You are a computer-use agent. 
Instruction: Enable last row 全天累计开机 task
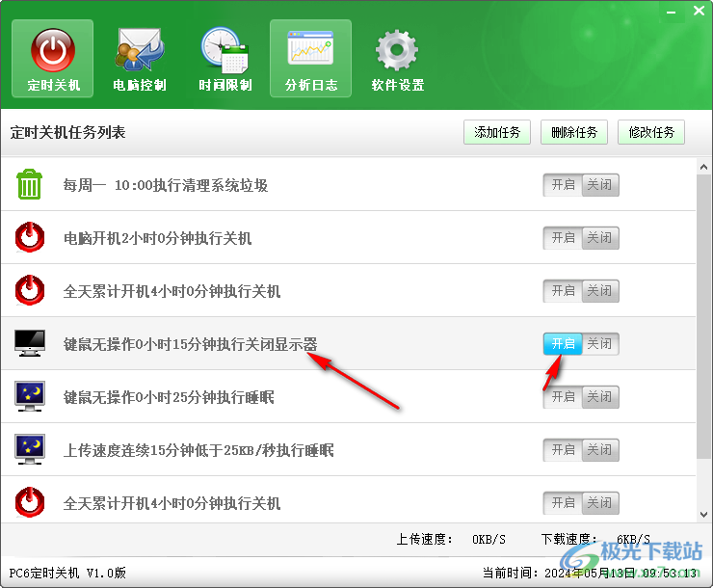pos(563,503)
